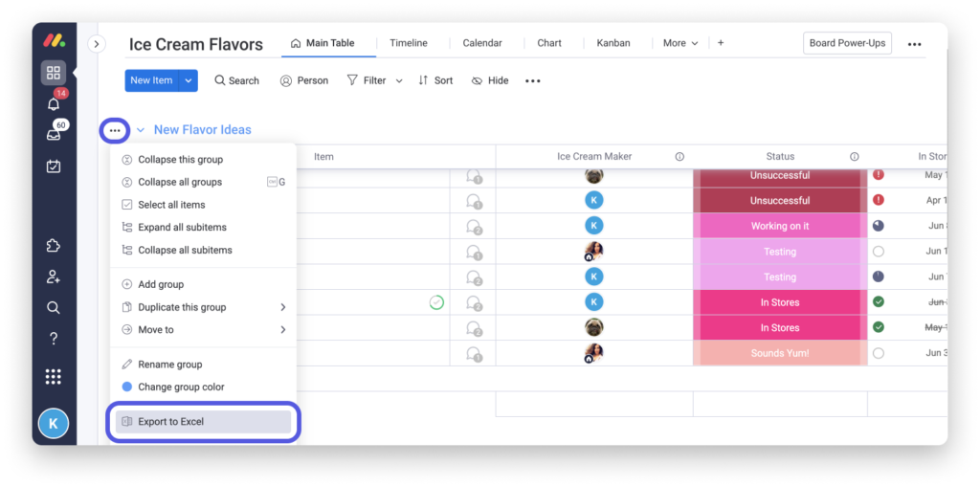Switch to the Timeline tab
This screenshot has height=487, width=980.
click(x=409, y=43)
